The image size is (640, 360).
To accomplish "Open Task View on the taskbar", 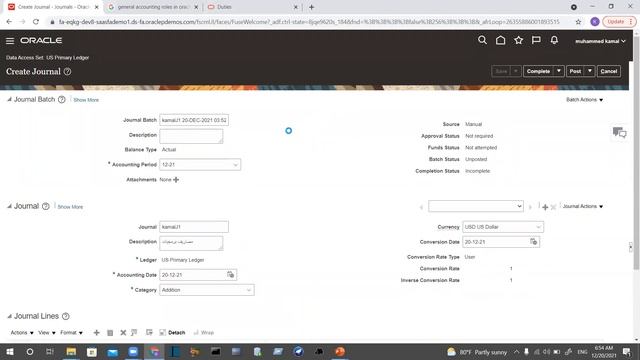I will tap(50, 351).
